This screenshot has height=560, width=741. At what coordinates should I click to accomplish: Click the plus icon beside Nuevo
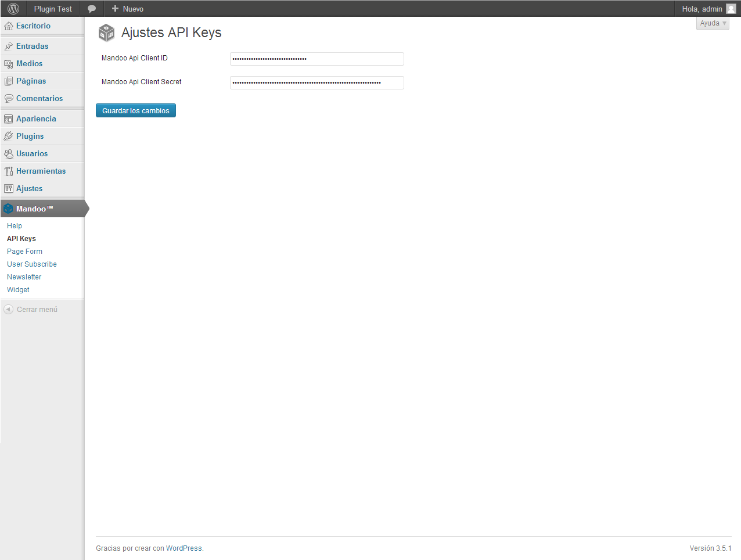pos(115,9)
